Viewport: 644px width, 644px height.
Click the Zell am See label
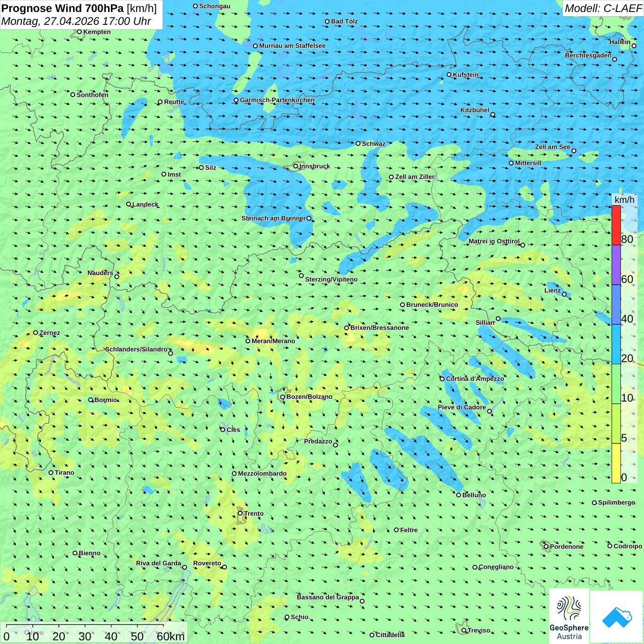(552, 147)
